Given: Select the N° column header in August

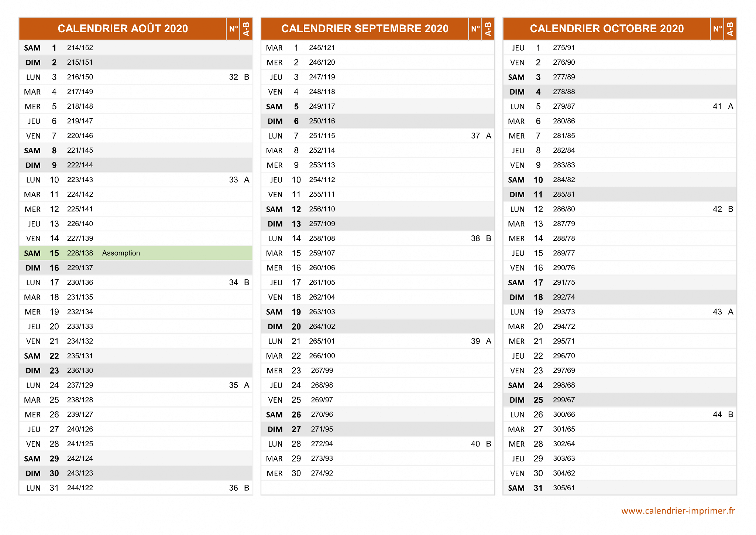Looking at the screenshot, I should pos(233,28).
